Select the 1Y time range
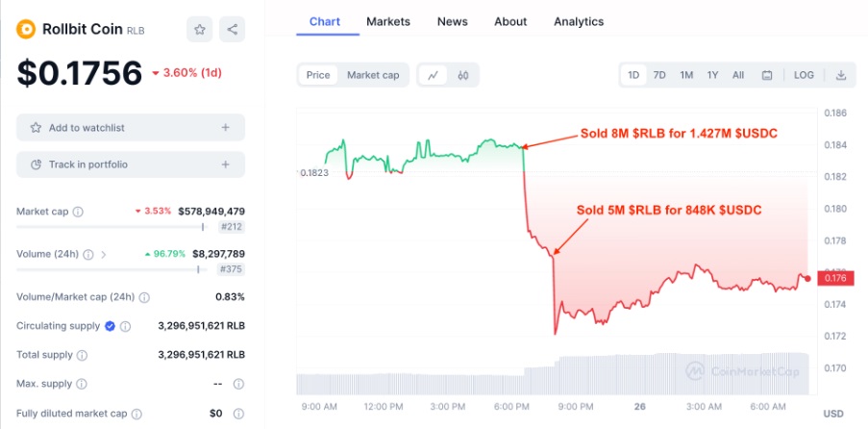 pyautogui.click(x=712, y=75)
